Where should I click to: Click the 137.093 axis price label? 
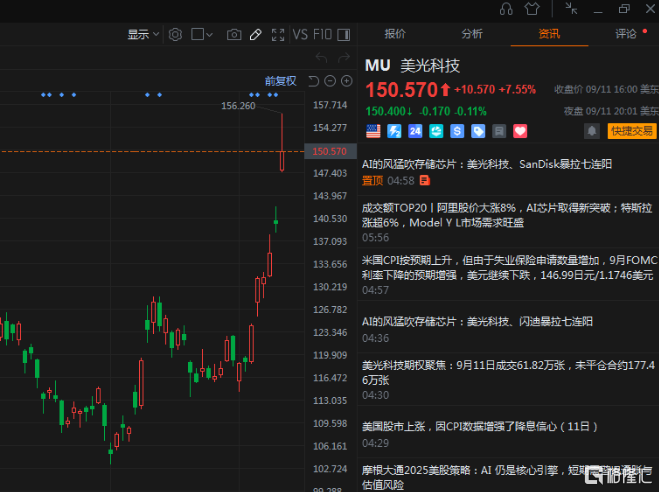pos(330,242)
